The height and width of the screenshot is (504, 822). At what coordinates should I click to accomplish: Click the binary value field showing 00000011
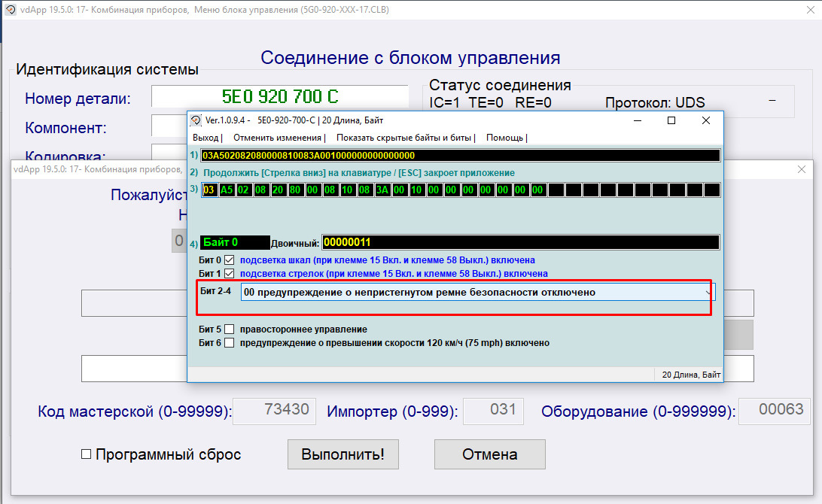pos(414,241)
